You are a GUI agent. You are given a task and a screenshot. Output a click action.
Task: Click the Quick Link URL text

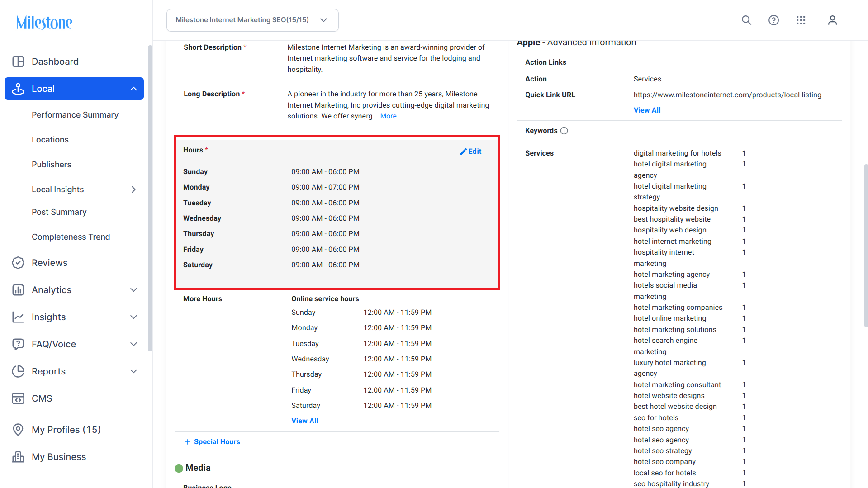(x=727, y=95)
